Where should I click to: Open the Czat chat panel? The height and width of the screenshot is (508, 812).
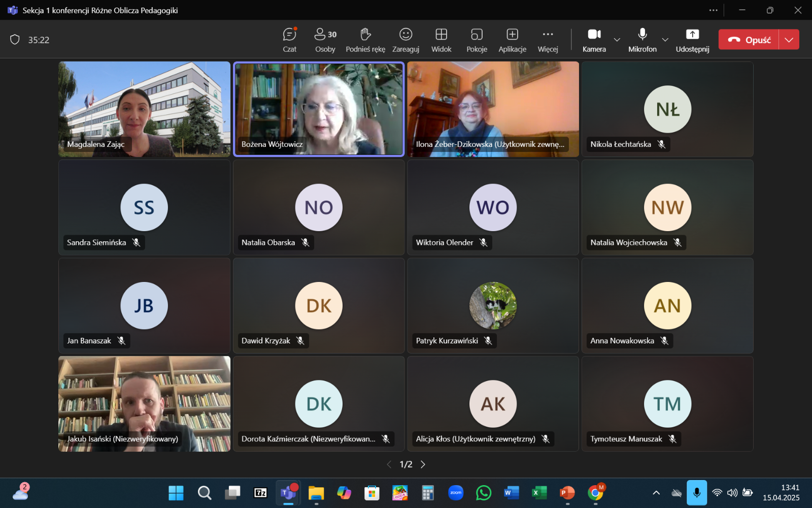click(x=289, y=40)
